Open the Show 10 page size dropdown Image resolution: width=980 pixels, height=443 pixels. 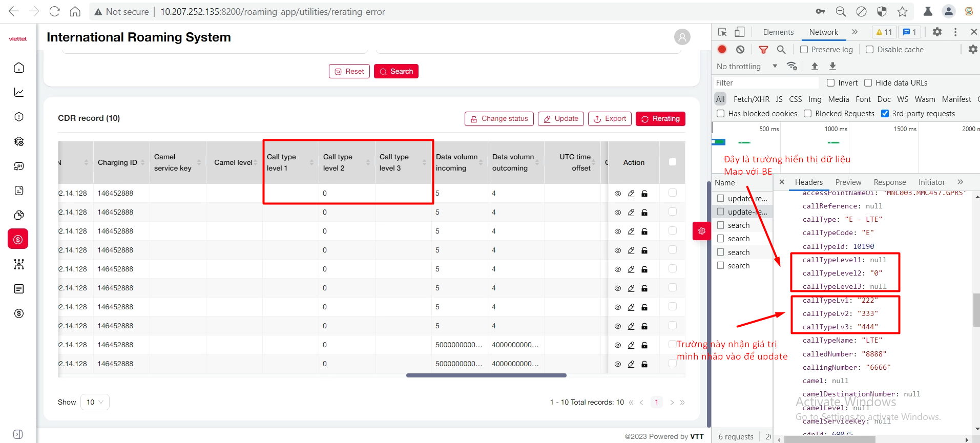click(x=95, y=402)
